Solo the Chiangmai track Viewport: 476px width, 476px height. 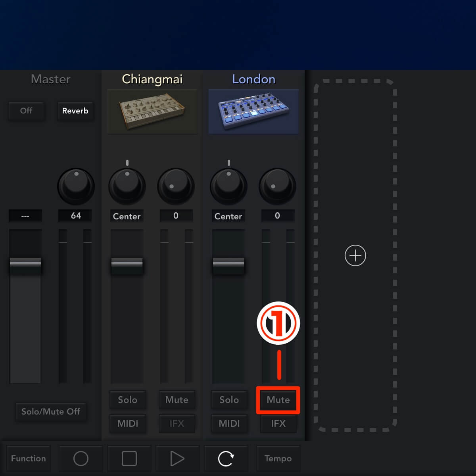tap(127, 400)
